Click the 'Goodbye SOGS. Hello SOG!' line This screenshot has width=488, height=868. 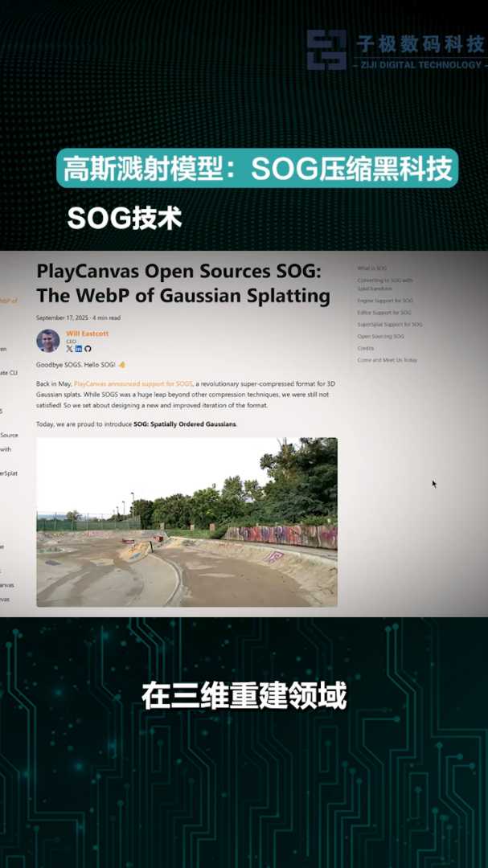[81, 365]
